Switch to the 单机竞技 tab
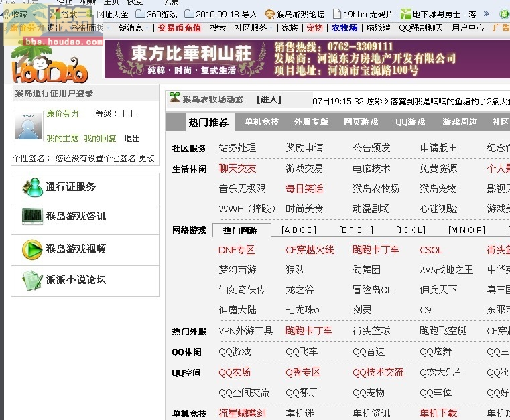This screenshot has height=420, width=510. coord(262,122)
